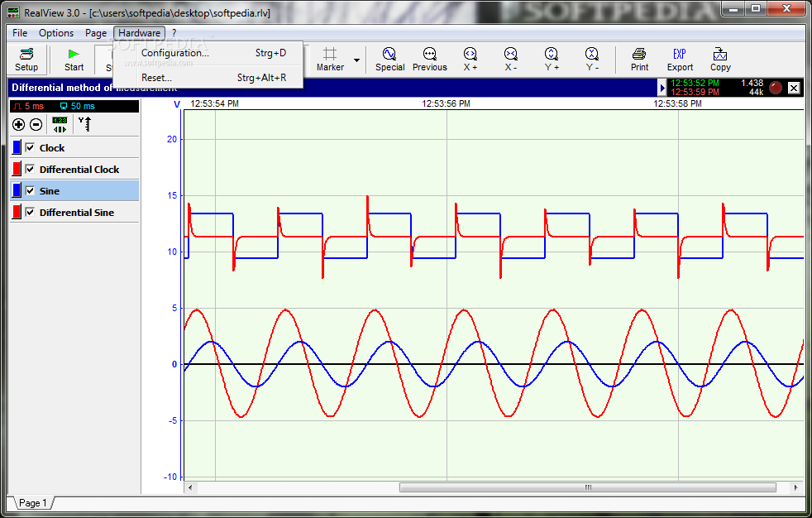812x518 pixels.
Task: Choose Configuration... from Hardware menu
Action: [208, 53]
